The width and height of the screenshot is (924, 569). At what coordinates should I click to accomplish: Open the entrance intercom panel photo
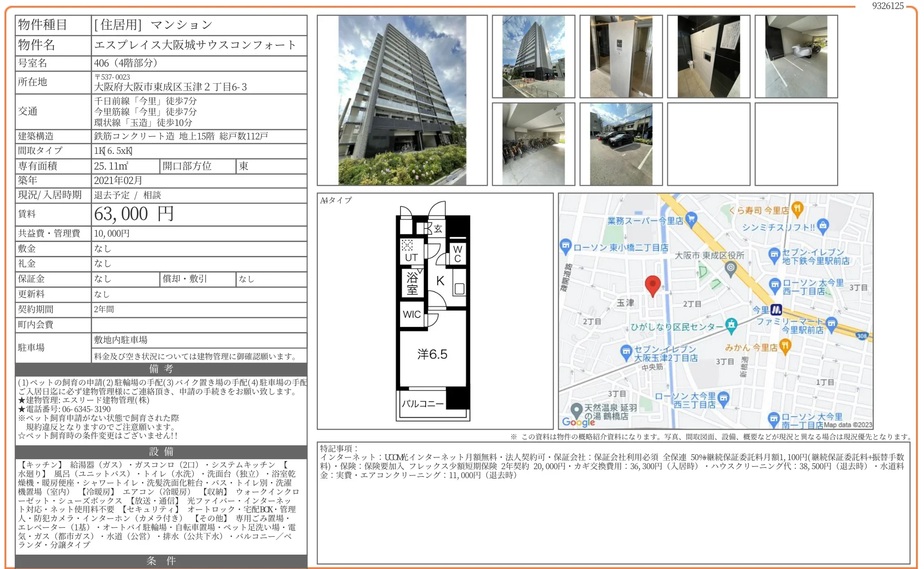tap(621, 56)
